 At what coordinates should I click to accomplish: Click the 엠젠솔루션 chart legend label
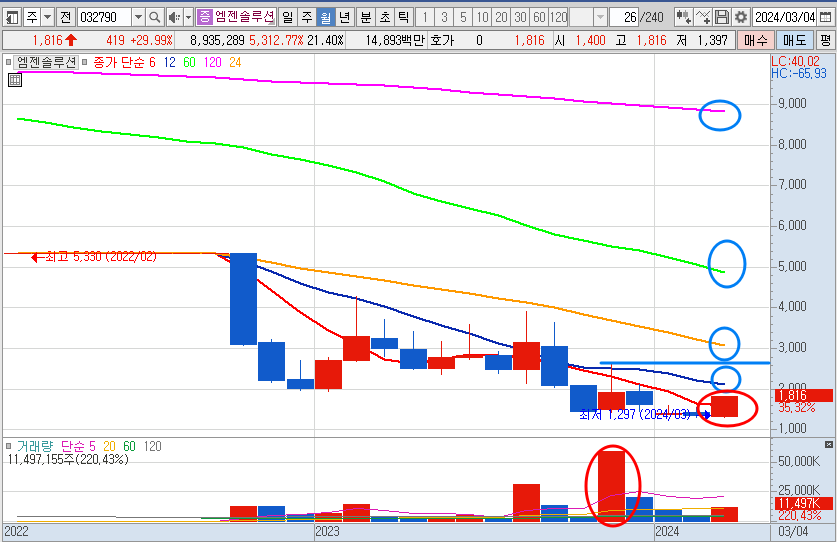46,62
